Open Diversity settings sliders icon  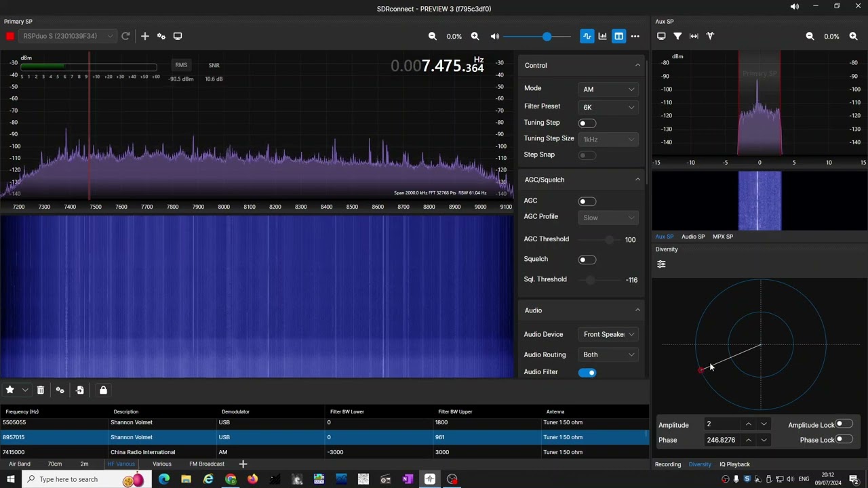pos(661,264)
